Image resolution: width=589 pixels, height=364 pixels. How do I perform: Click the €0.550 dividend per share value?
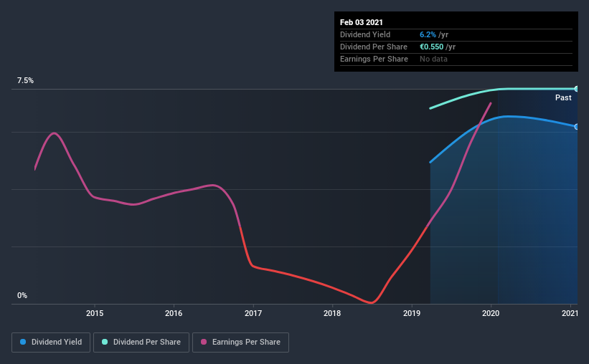pos(432,47)
